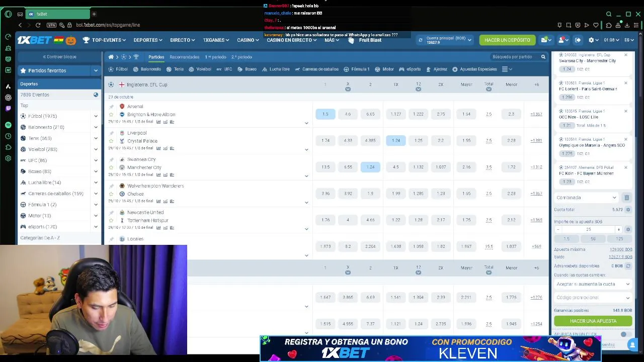Open 1XGAMES menu

pyautogui.click(x=216, y=40)
